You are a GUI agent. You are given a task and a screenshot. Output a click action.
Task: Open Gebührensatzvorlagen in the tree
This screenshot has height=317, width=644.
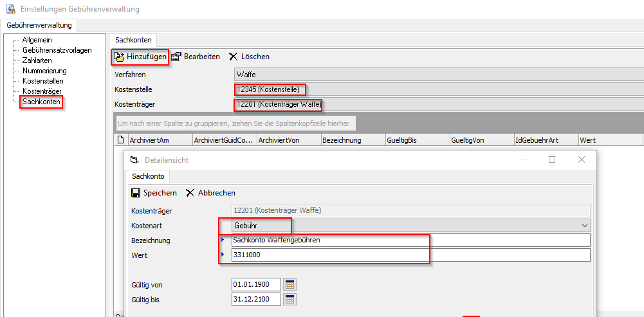[57, 50]
